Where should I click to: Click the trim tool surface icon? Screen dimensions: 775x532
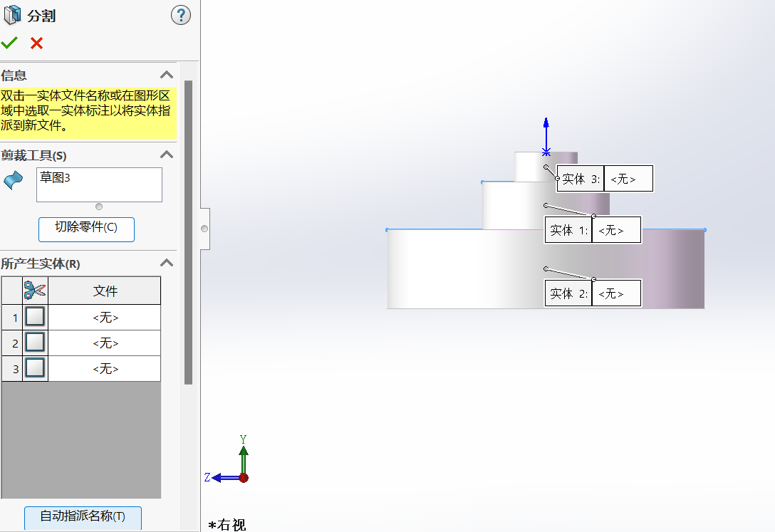coord(14,180)
